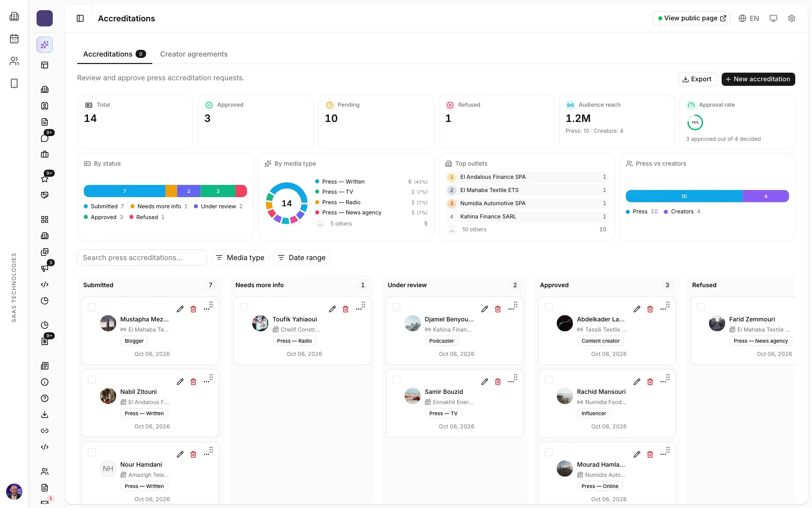Open the download icon in sidebar
The image size is (812, 508).
45,415
